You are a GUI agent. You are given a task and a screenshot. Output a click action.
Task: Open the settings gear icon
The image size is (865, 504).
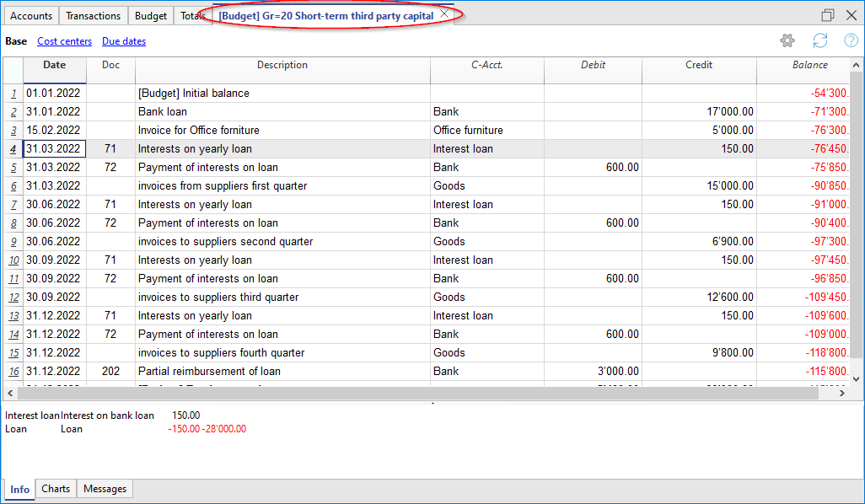tap(787, 40)
